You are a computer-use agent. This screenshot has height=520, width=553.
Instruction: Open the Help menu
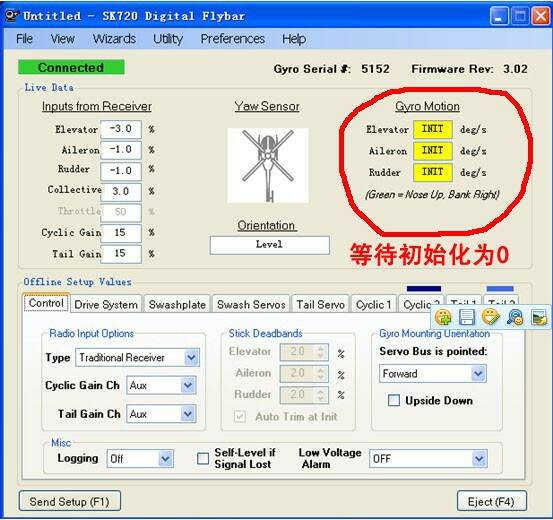294,38
